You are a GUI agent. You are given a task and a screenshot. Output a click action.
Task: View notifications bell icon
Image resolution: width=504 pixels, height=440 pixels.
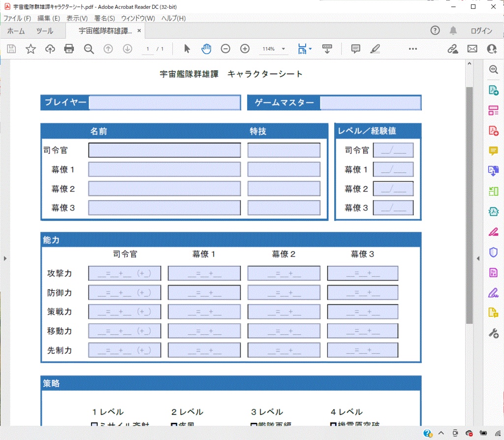453,31
